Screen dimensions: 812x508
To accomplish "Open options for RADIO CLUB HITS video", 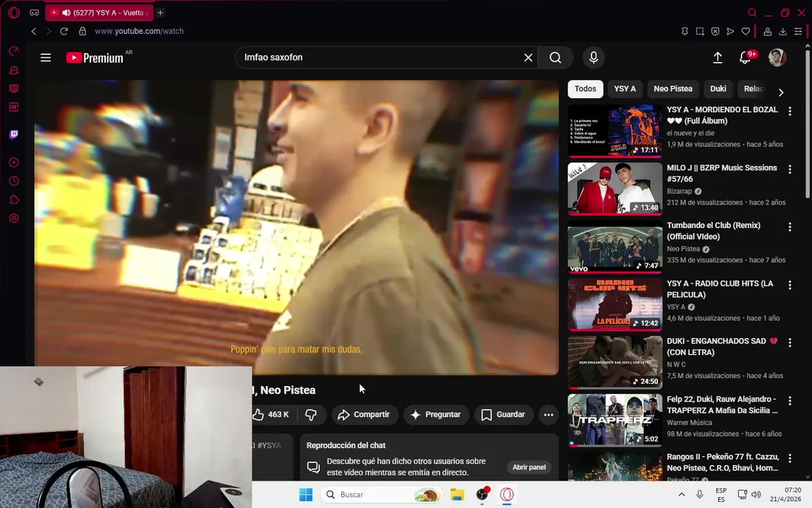I will tap(789, 284).
